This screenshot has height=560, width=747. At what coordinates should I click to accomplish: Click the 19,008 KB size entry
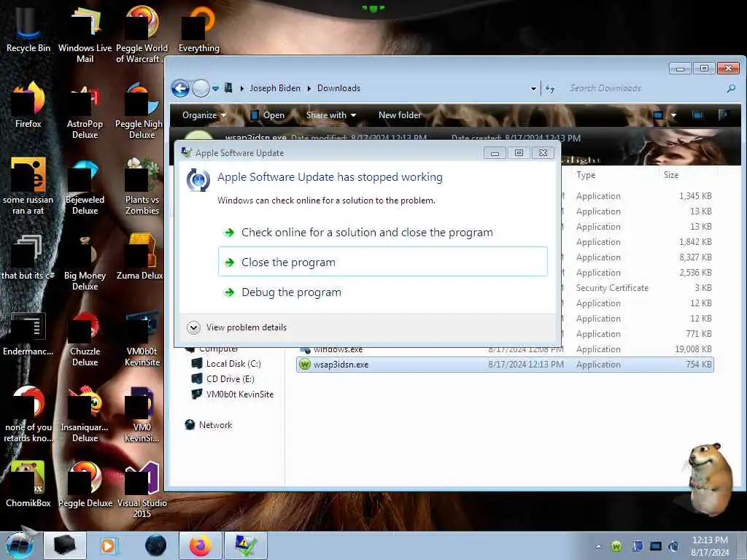pyautogui.click(x=693, y=349)
